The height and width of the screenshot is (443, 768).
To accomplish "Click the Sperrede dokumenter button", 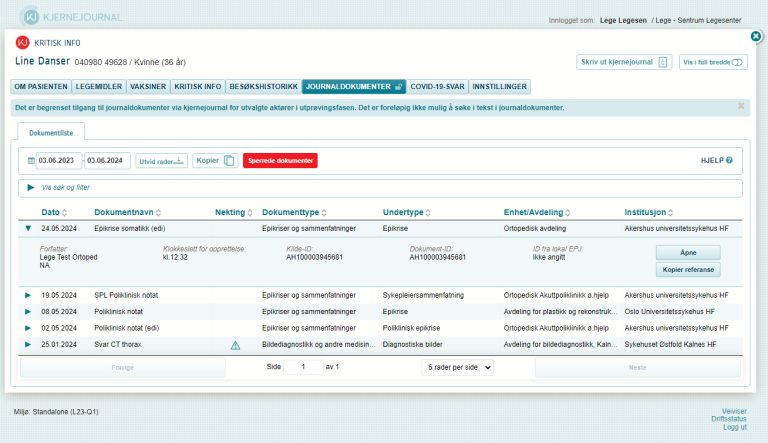I will click(x=280, y=160).
